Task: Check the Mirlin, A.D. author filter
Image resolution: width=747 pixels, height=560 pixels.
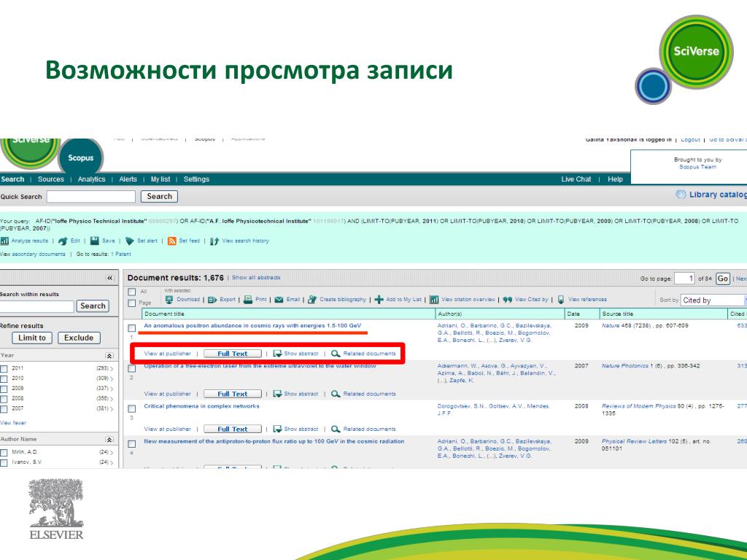Action: point(4,452)
